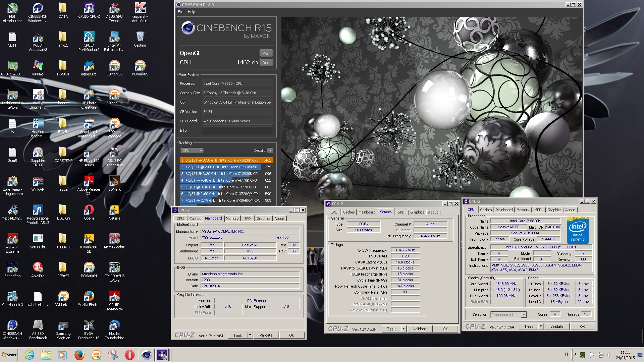Open Geekbench 3 desktop icon
The image size is (644, 362).
(12, 299)
